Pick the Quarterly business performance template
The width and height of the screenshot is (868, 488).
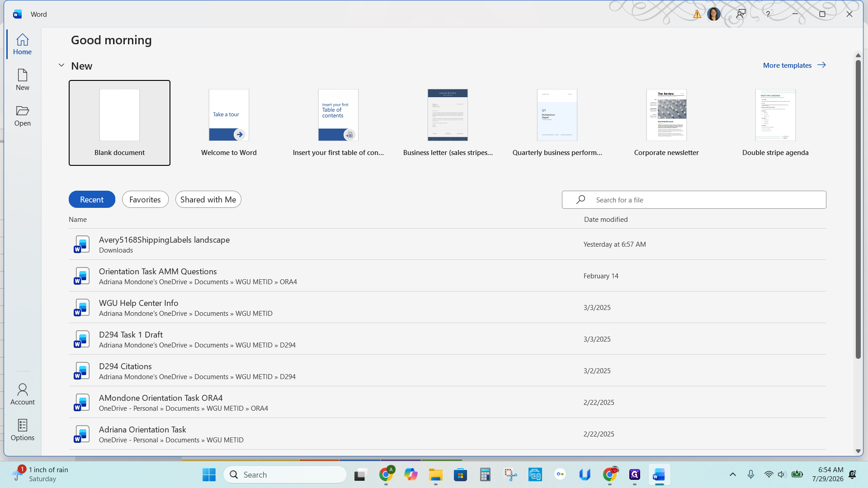coord(557,123)
